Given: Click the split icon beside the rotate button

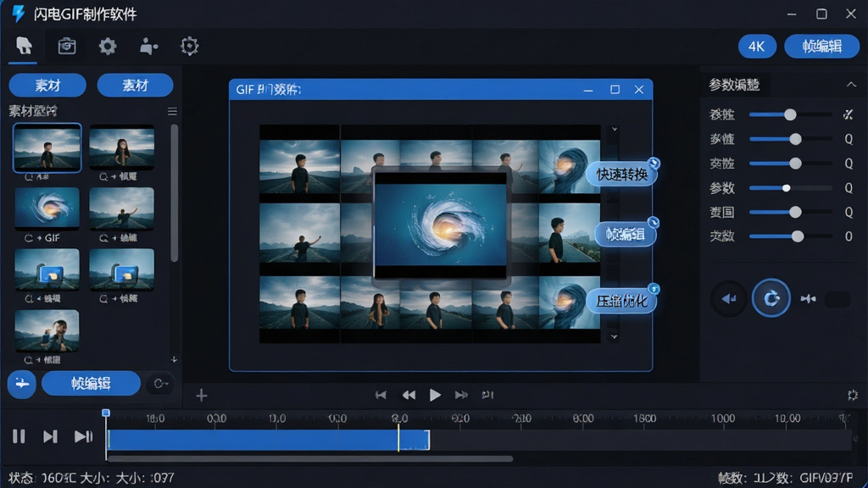Looking at the screenshot, I should (808, 299).
